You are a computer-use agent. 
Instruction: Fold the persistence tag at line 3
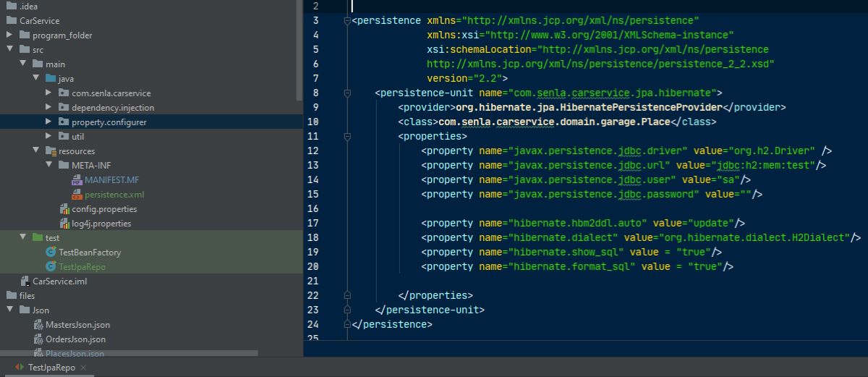tap(348, 20)
